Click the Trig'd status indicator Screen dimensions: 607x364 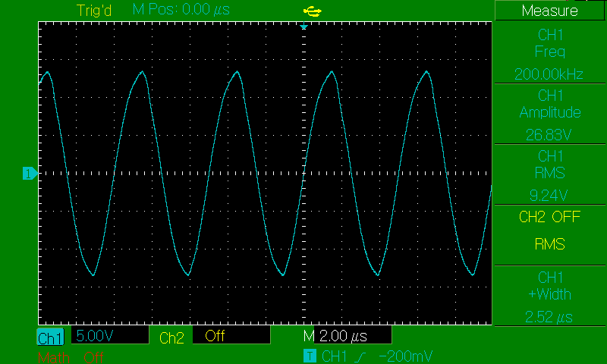click(x=96, y=11)
